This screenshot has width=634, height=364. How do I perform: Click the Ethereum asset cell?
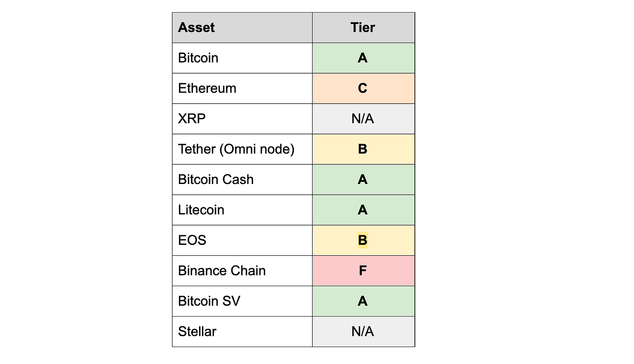tap(242, 88)
